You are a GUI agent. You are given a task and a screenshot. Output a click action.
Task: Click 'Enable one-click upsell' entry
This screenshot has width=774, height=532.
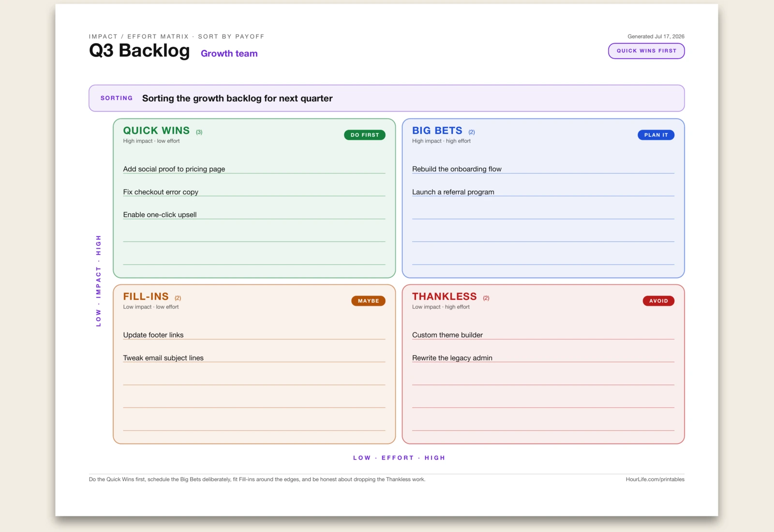coord(254,214)
